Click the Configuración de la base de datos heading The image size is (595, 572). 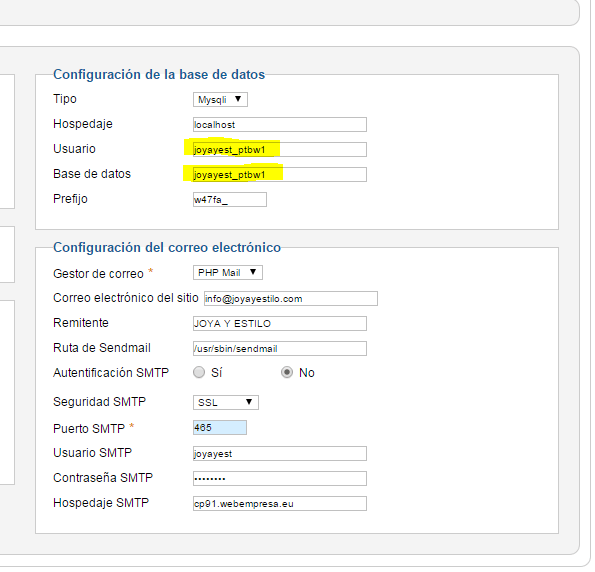159,74
